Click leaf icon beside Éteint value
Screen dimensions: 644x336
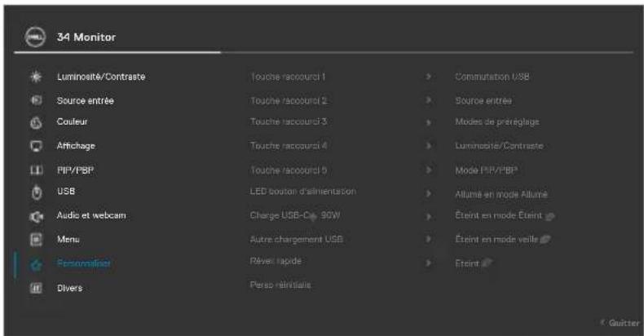487,263
